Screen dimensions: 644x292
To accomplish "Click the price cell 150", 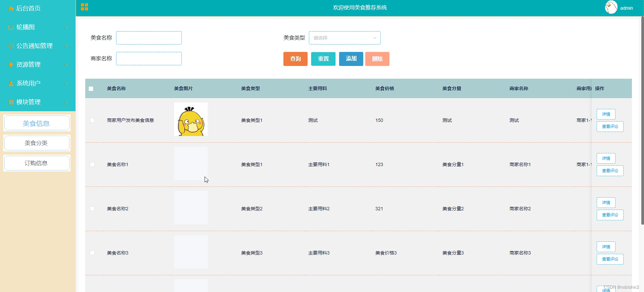I will click(x=379, y=120).
